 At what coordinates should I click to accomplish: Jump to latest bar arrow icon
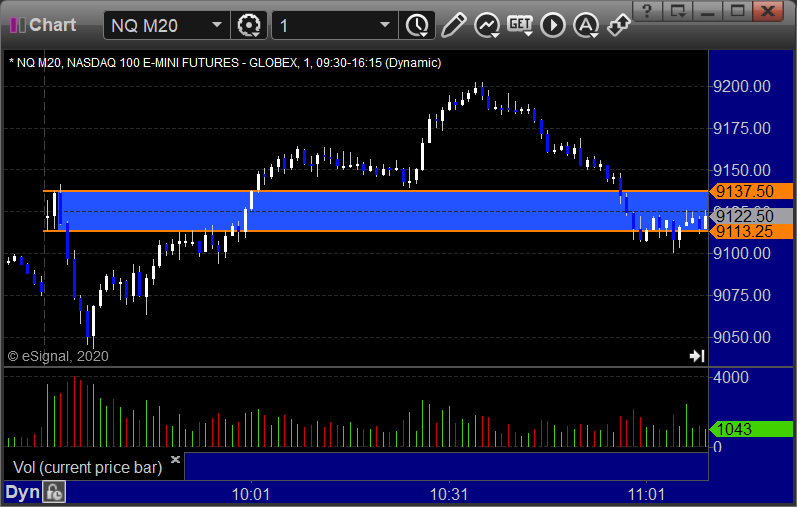tap(697, 355)
